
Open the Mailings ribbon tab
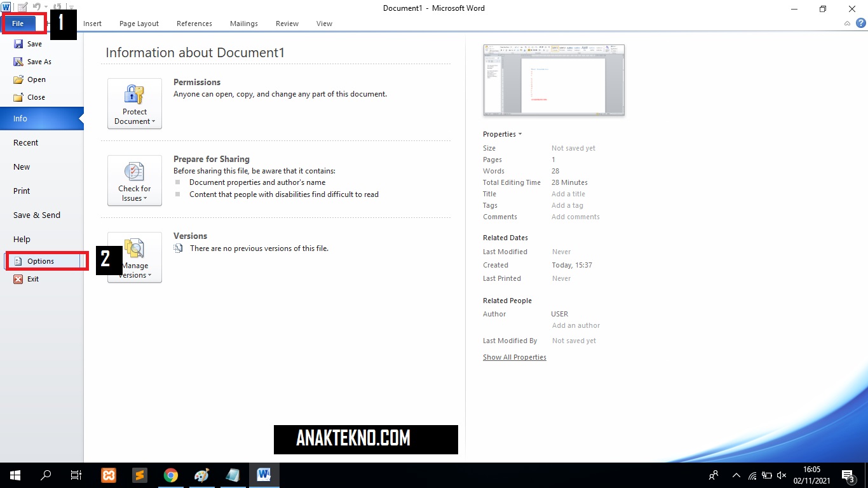click(244, 24)
